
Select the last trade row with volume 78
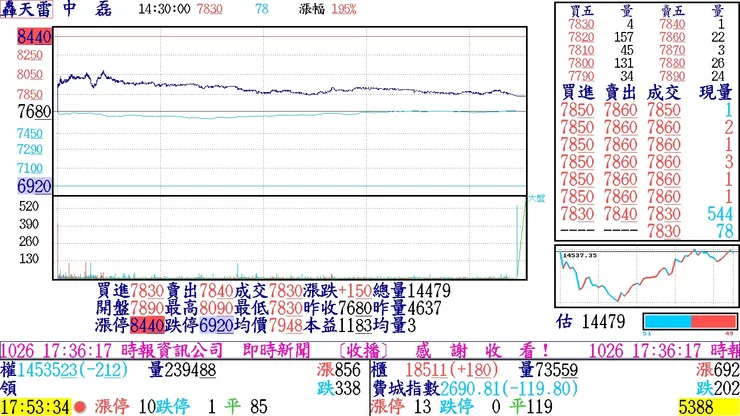click(x=647, y=231)
